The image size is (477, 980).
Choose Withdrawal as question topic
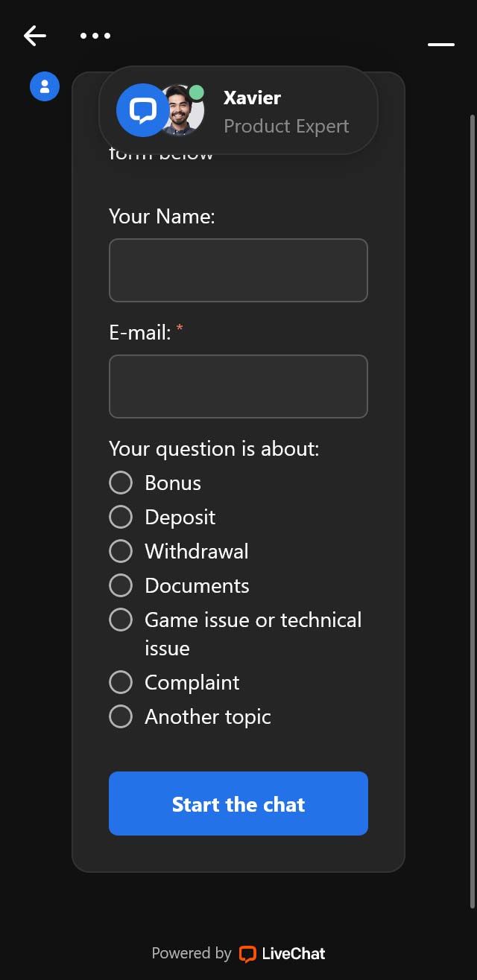coord(121,551)
